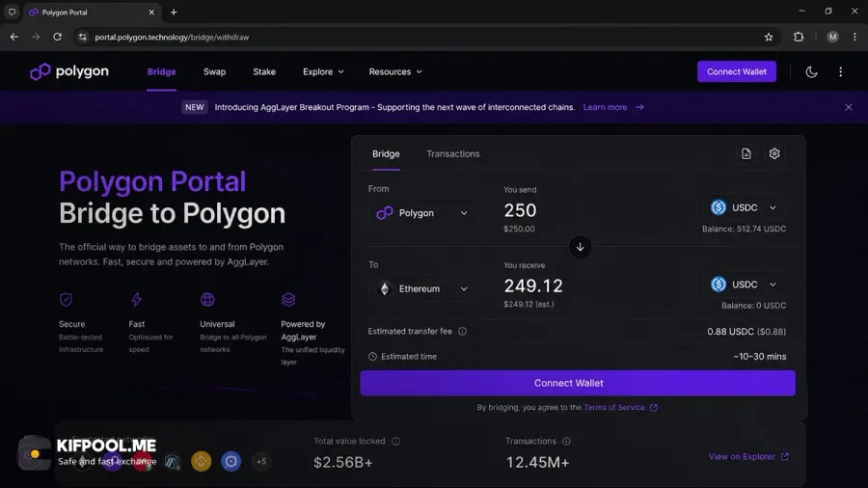
Task: Click the Secure shield icon
Action: (66, 299)
